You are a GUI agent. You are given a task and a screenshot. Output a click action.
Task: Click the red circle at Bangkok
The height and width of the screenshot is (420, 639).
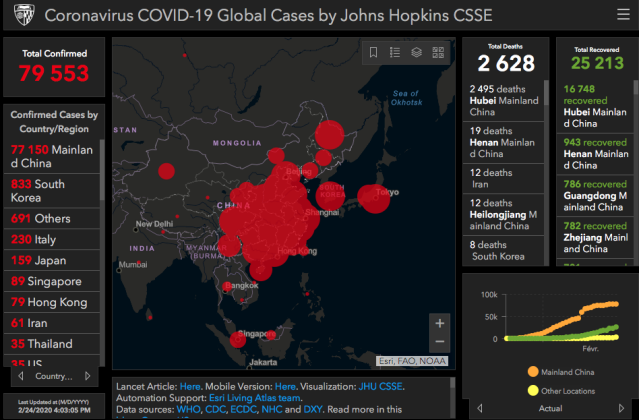tap(227, 286)
